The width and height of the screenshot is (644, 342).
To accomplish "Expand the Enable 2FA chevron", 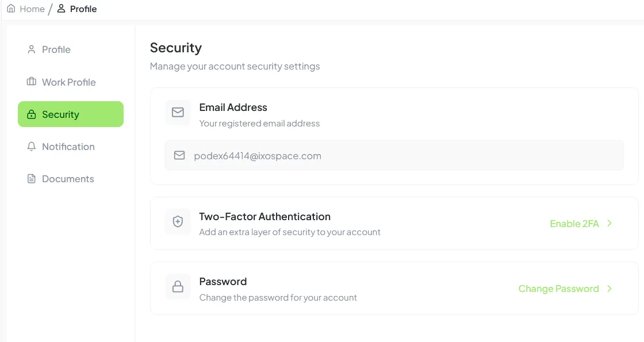I will click(610, 224).
